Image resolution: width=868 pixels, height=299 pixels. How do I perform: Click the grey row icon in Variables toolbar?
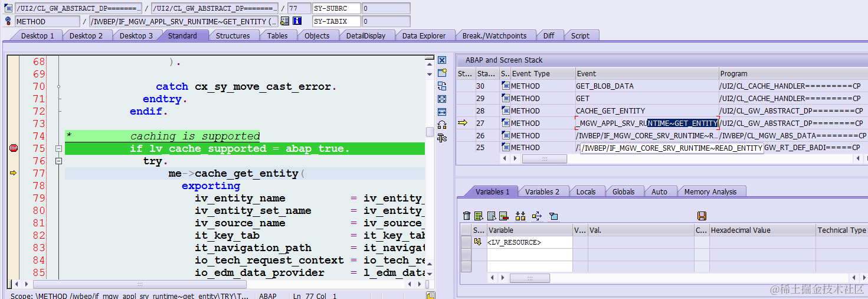point(491,216)
